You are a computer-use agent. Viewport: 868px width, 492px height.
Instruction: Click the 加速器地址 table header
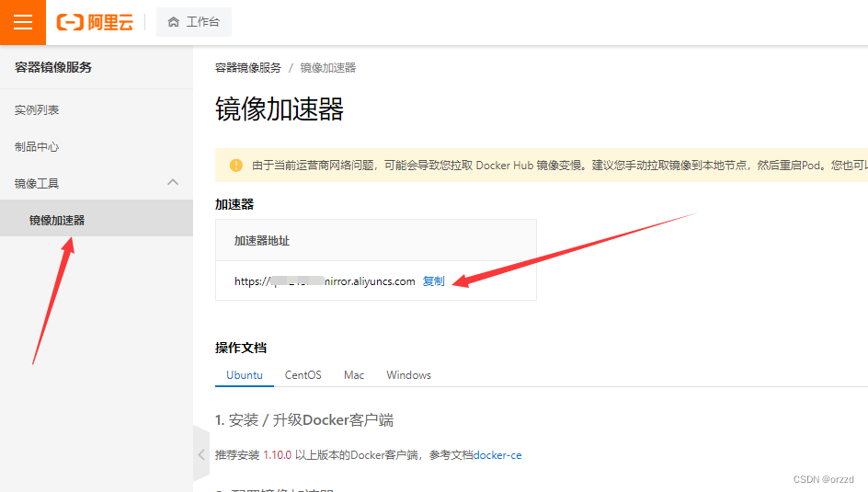pos(376,241)
